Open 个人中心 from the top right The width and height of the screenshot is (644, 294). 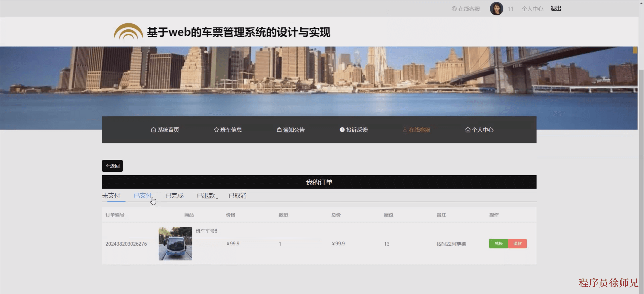point(532,8)
